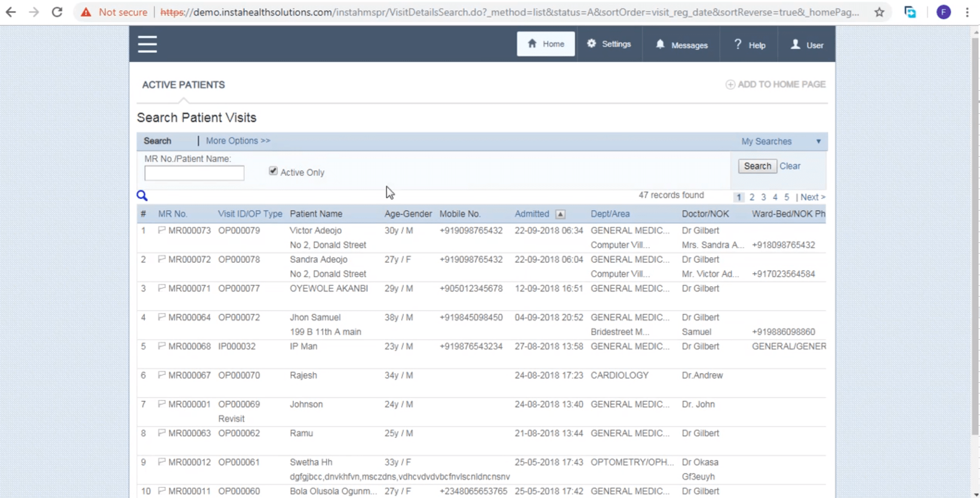Click the blue magnifier icon above the table

tap(142, 196)
